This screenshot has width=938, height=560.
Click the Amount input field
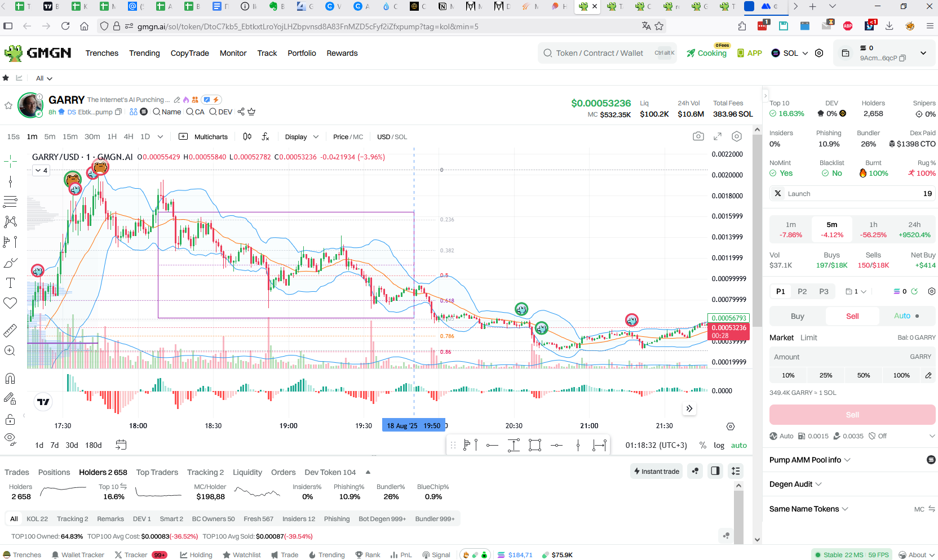[x=852, y=357]
